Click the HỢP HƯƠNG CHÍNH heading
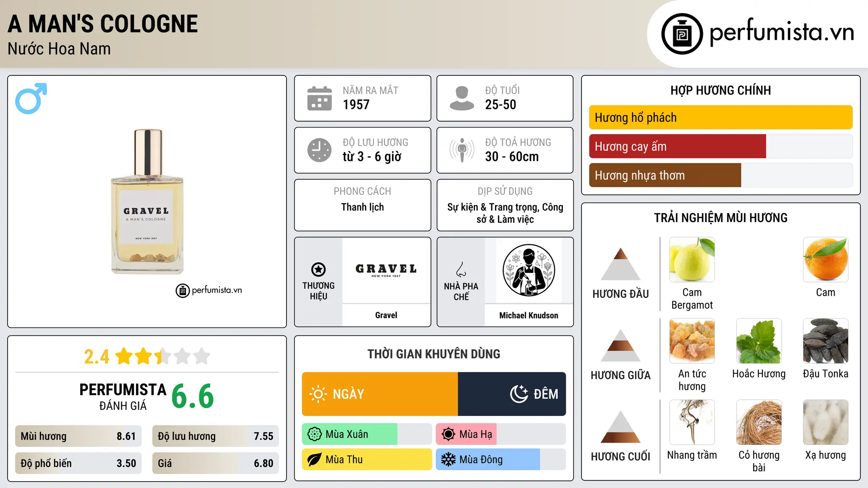The height and width of the screenshot is (488, 868). [721, 90]
